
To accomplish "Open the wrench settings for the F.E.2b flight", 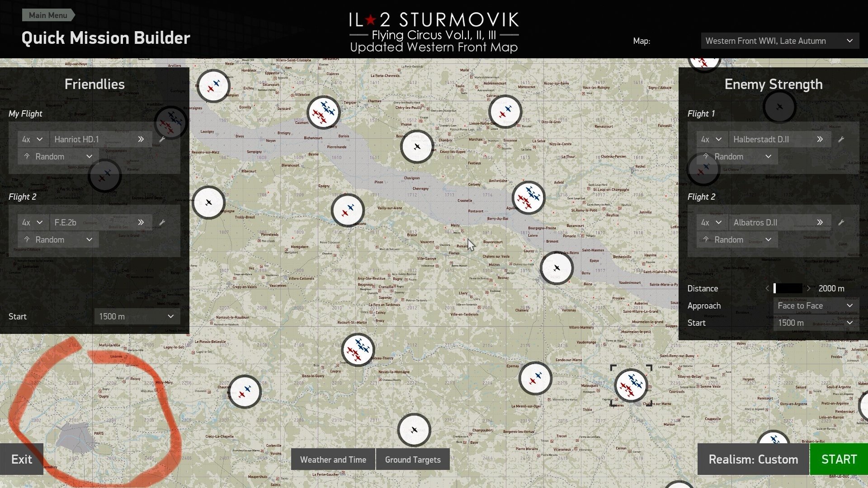I will pos(162,222).
